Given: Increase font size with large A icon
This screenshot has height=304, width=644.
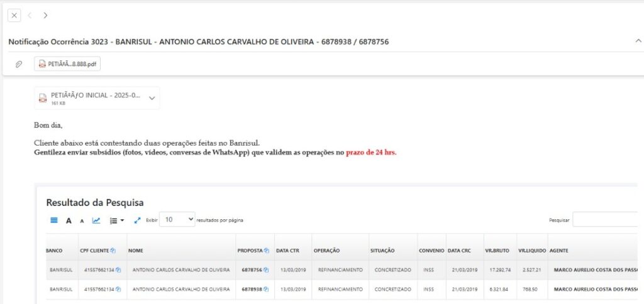Looking at the screenshot, I should point(69,220).
